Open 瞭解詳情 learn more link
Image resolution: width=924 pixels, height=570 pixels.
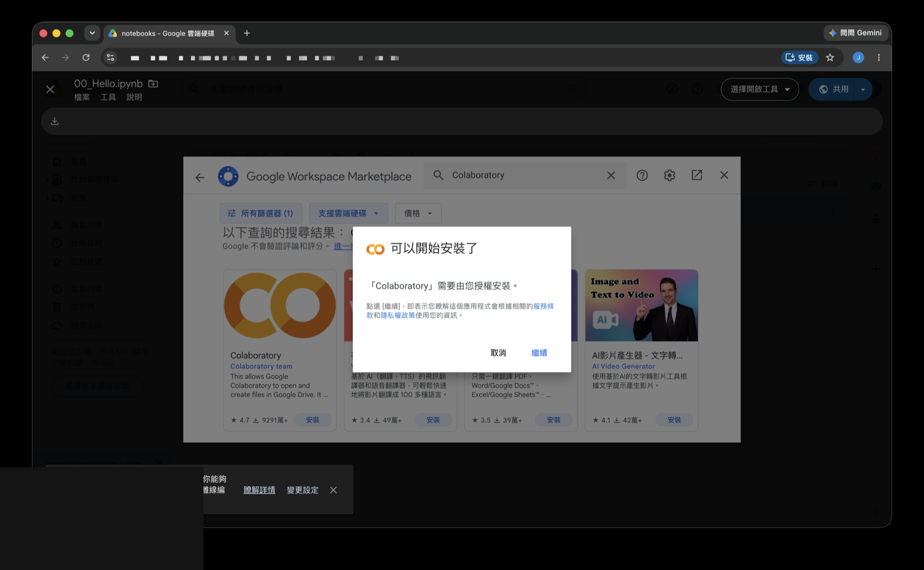pyautogui.click(x=259, y=490)
